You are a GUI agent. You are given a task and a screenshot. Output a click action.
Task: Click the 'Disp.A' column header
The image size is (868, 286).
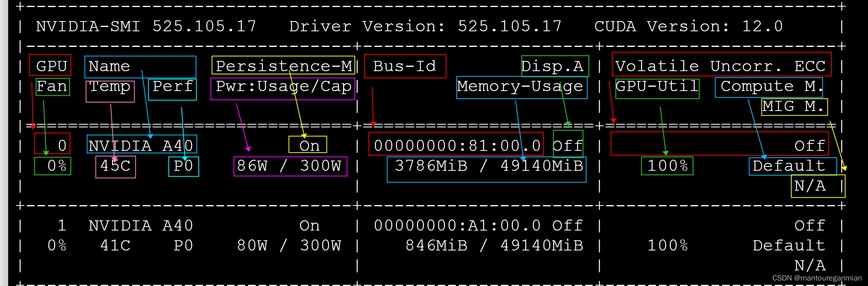[552, 66]
